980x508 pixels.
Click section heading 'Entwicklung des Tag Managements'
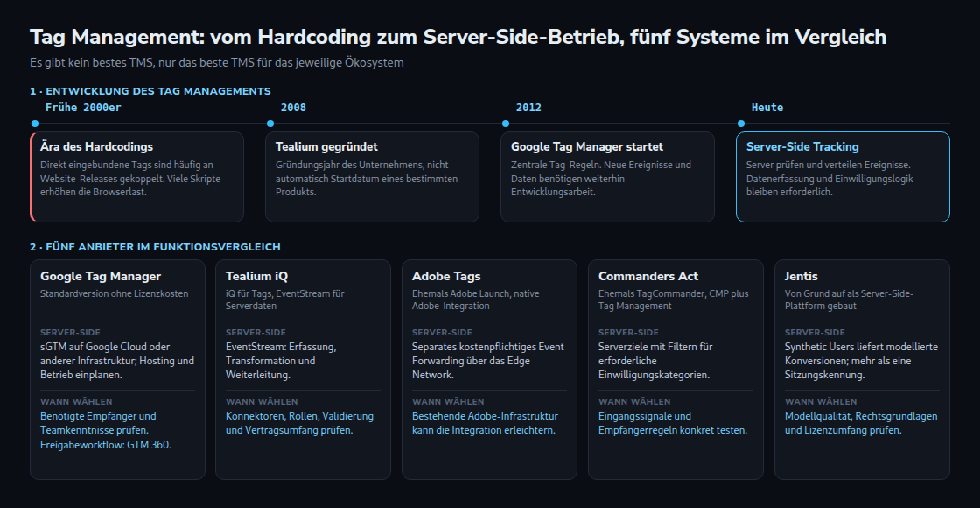click(x=150, y=91)
